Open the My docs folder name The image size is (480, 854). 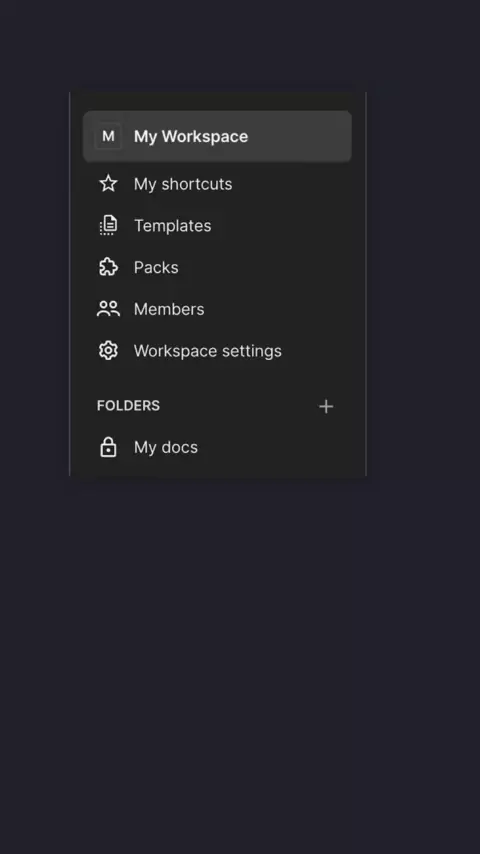click(x=166, y=447)
